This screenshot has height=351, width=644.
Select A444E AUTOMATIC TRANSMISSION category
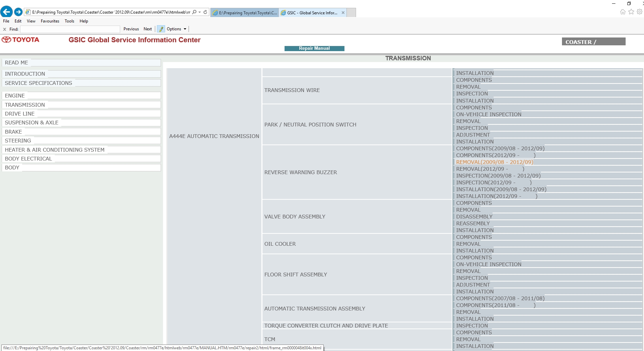pyautogui.click(x=214, y=136)
